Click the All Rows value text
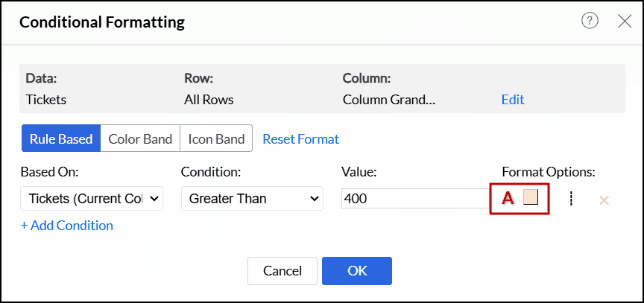644x303 pixels. click(x=209, y=99)
